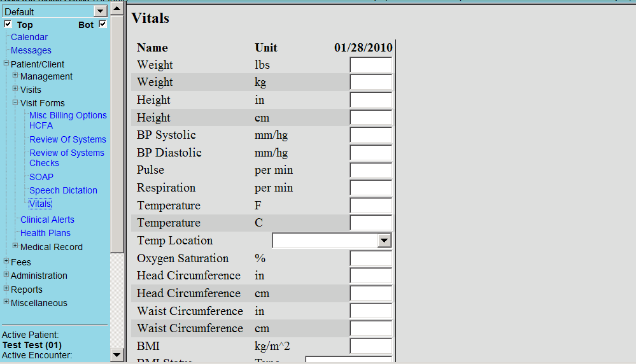
Task: Click the Medical Record tree label
Action: coord(52,247)
